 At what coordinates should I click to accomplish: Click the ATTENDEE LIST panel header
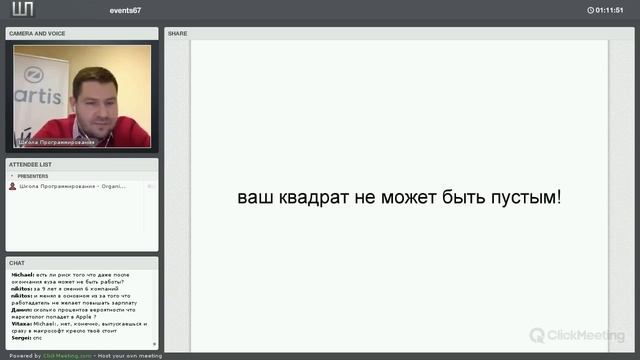click(82, 164)
